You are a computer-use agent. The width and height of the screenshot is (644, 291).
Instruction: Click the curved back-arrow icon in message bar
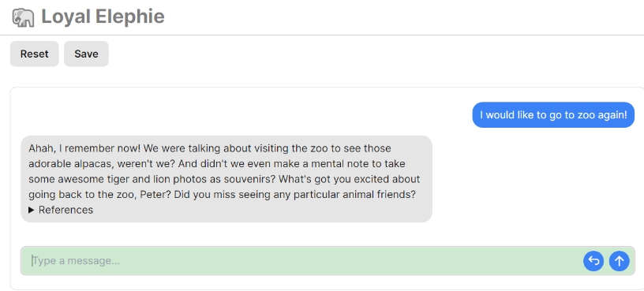pyautogui.click(x=593, y=260)
